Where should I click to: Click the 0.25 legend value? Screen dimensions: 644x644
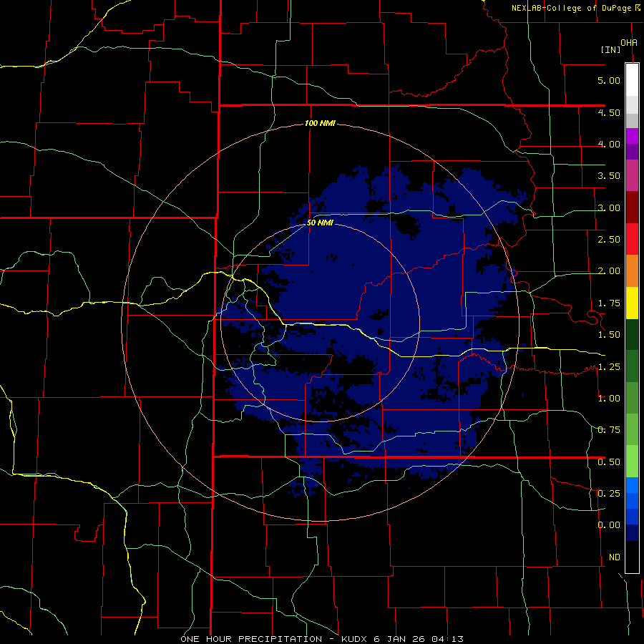[x=609, y=493]
